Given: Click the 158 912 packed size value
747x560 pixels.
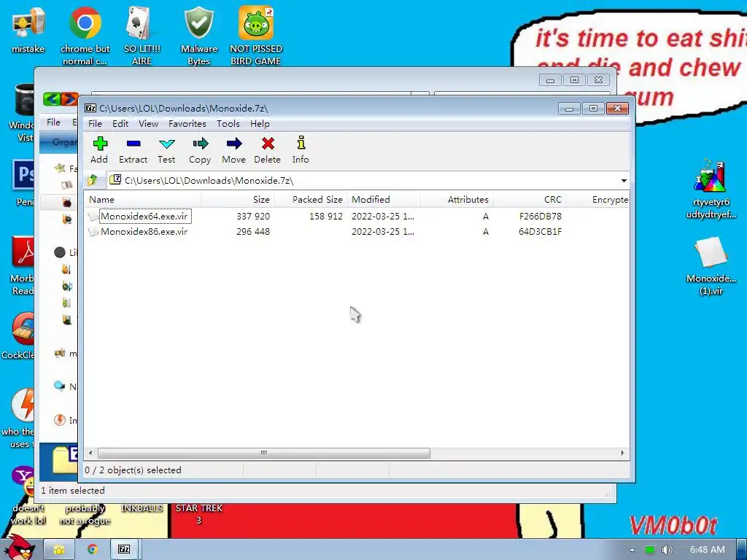Looking at the screenshot, I should click(x=326, y=216).
